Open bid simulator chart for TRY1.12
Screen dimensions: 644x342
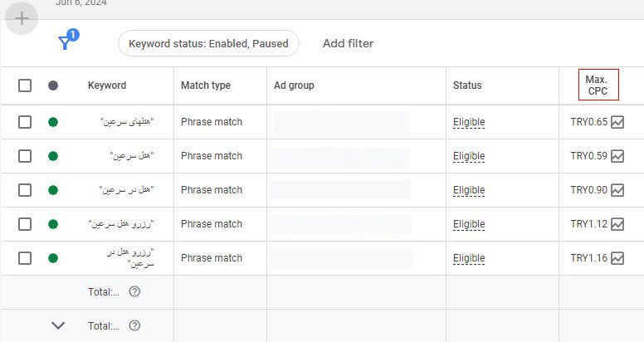pyautogui.click(x=617, y=224)
